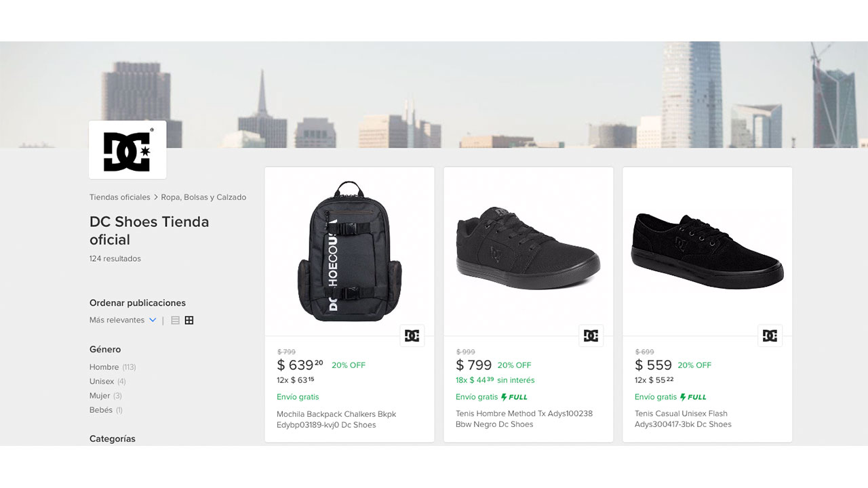
Task: Click DC badge on the Method Tx card
Action: [591, 335]
